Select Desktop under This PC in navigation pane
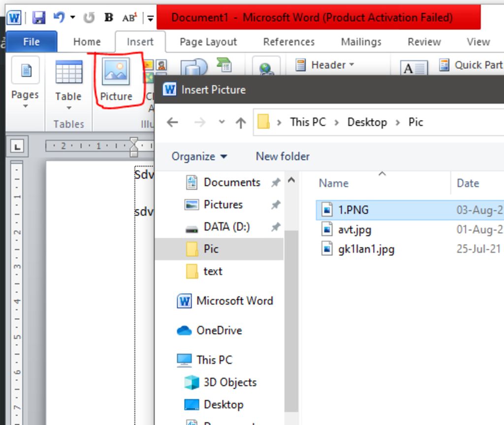 tap(214, 404)
